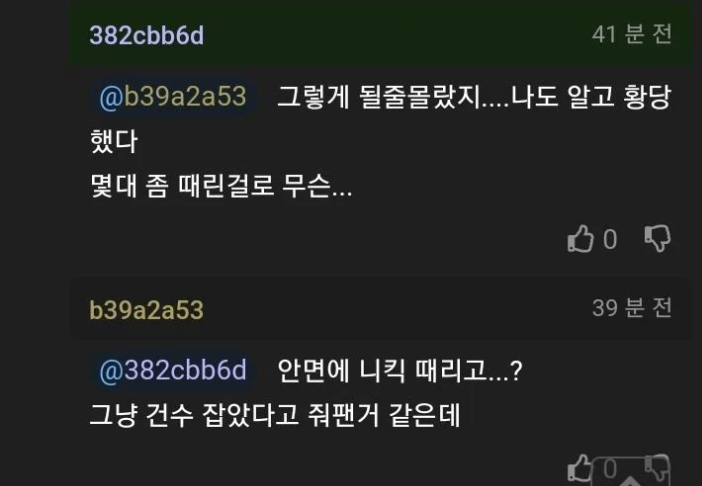Like the comment by 382cbb6d
This screenshot has height=486, width=702.
click(x=581, y=239)
